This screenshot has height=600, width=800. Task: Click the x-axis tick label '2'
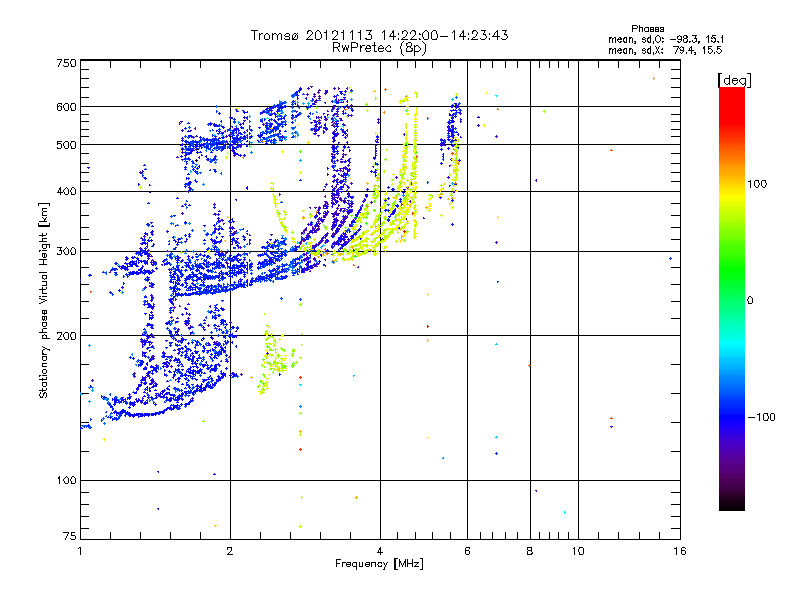[230, 551]
